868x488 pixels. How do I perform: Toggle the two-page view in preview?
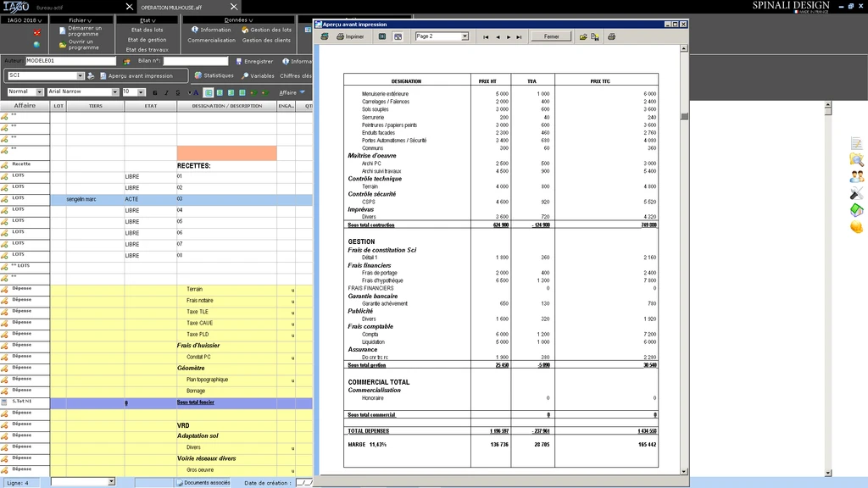pos(398,37)
